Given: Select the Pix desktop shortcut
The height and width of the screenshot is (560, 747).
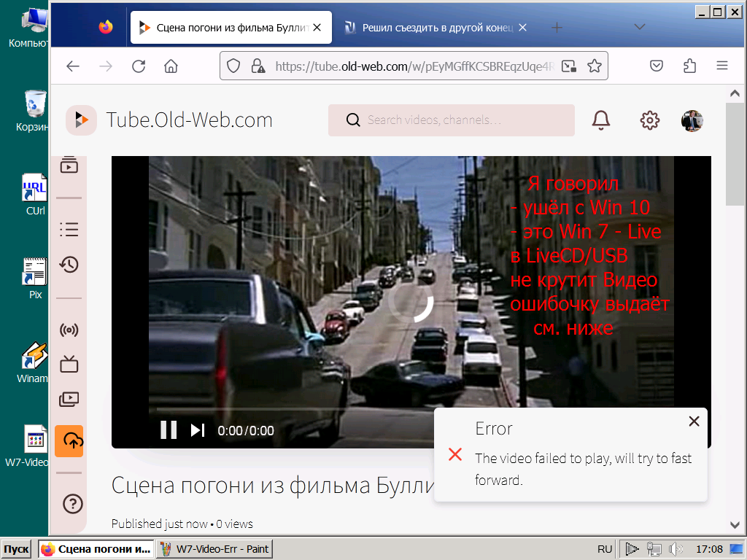Looking at the screenshot, I should click(34, 279).
